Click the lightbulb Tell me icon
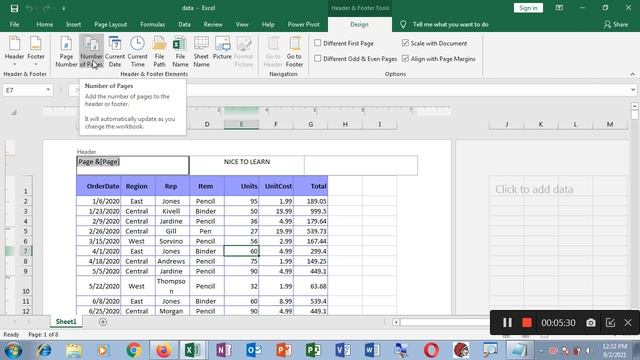Viewport: 640px width, 360px height. pos(403,24)
